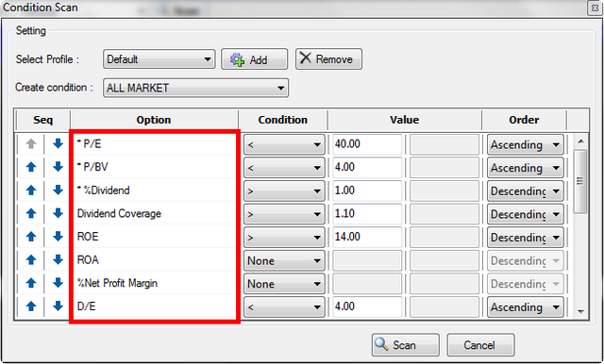Screen dimensions: 604x364
Task: Click the D/E value field 4.00
Action: point(367,306)
